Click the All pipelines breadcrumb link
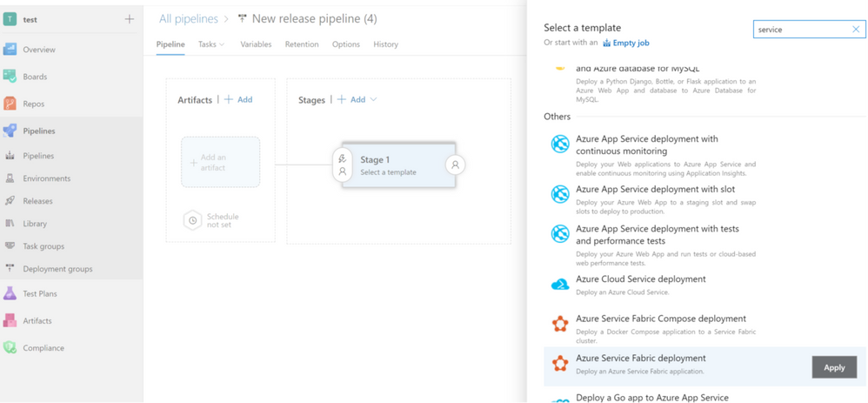 [x=190, y=18]
